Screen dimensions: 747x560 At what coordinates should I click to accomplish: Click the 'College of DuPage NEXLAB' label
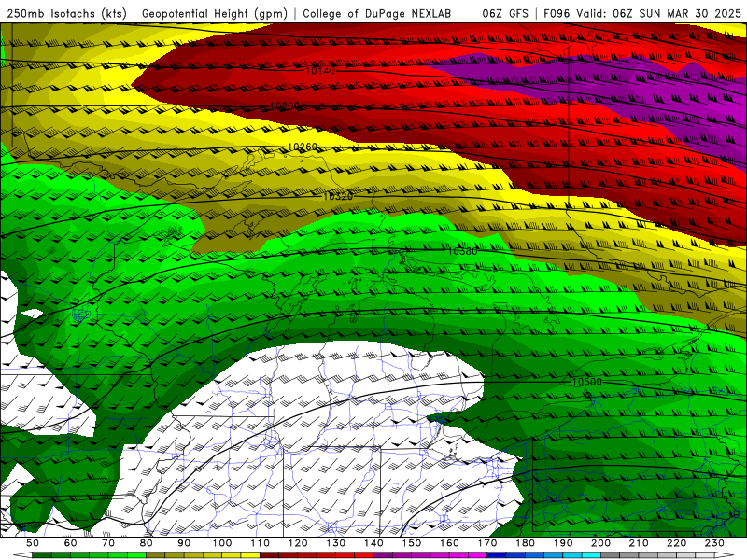point(377,14)
